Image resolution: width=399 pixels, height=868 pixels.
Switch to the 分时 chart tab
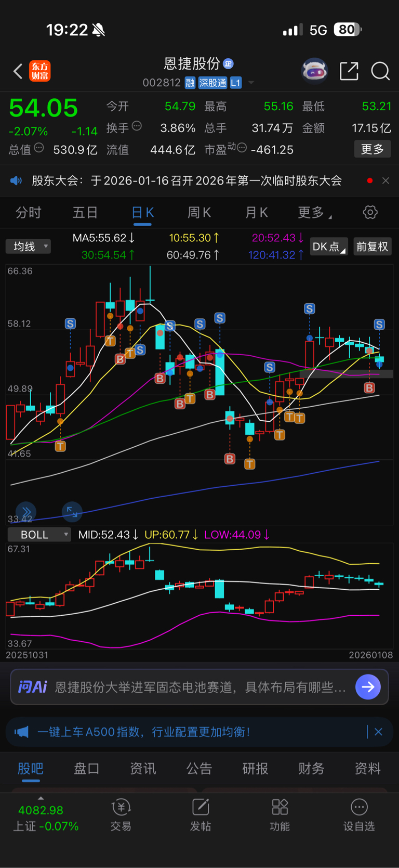tap(29, 212)
